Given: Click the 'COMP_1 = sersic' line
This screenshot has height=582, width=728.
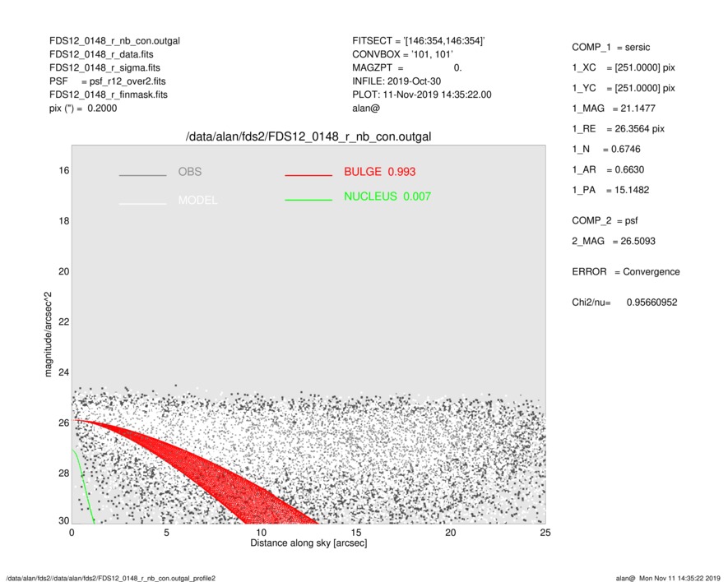Looking at the screenshot, I should (611, 48).
